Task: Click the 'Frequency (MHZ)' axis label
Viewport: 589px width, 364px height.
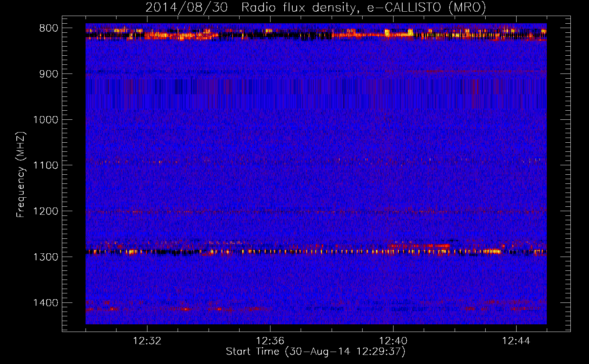Action: pyautogui.click(x=21, y=175)
